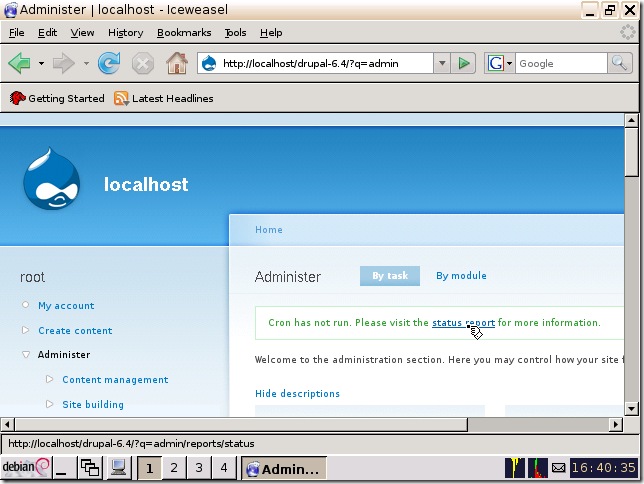Open the debian menu launcher
Viewport: 644px width, 484px height.
[x=25, y=467]
